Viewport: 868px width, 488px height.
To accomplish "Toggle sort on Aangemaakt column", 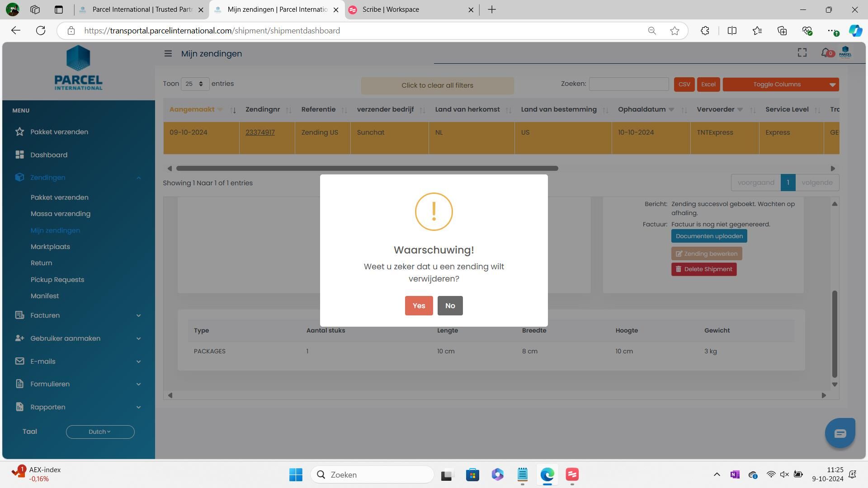I will [233, 110].
